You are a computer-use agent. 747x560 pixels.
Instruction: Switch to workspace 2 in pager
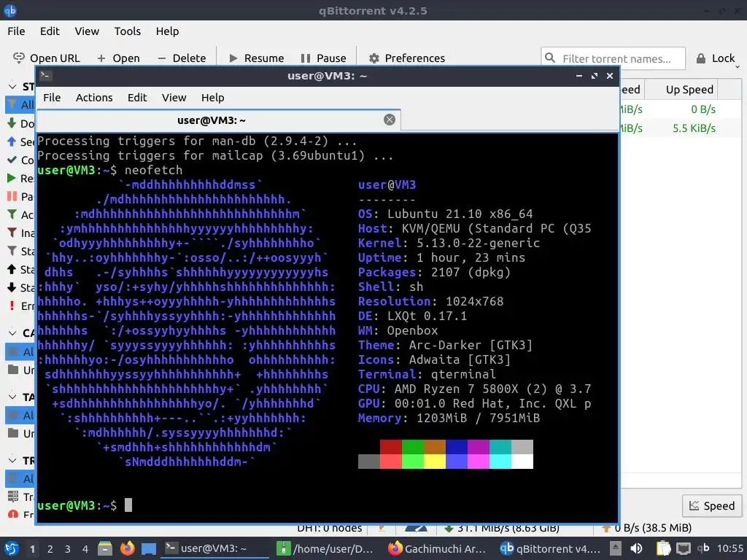[50, 549]
